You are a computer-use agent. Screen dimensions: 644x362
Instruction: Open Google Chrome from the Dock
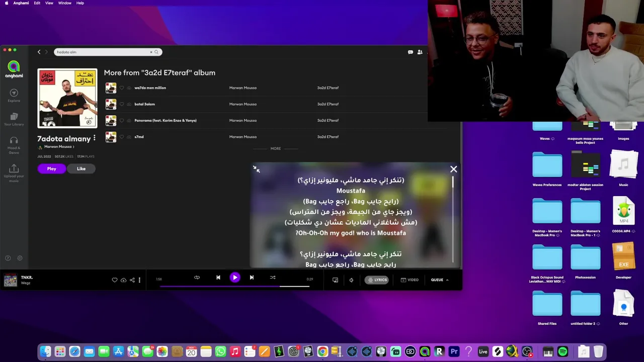coord(323,352)
